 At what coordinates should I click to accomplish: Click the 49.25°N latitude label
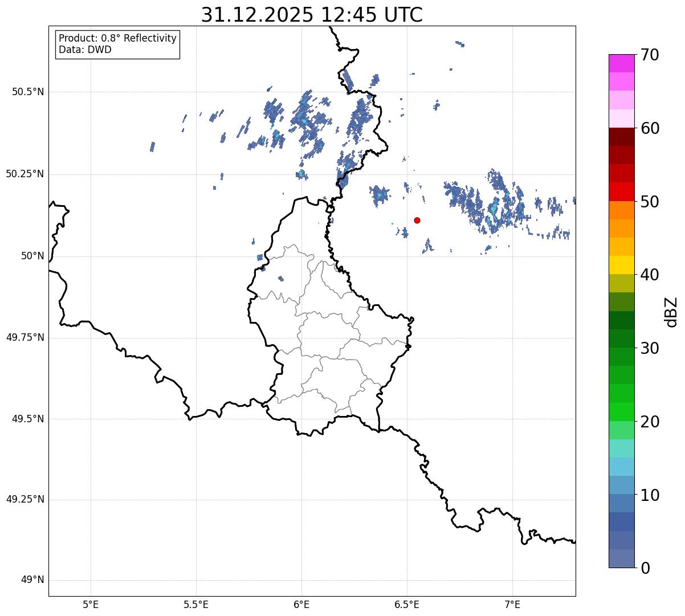(25, 499)
